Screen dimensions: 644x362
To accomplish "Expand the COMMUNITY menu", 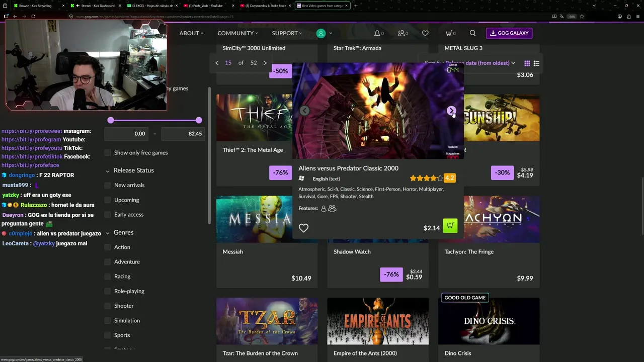I will 237,33.
